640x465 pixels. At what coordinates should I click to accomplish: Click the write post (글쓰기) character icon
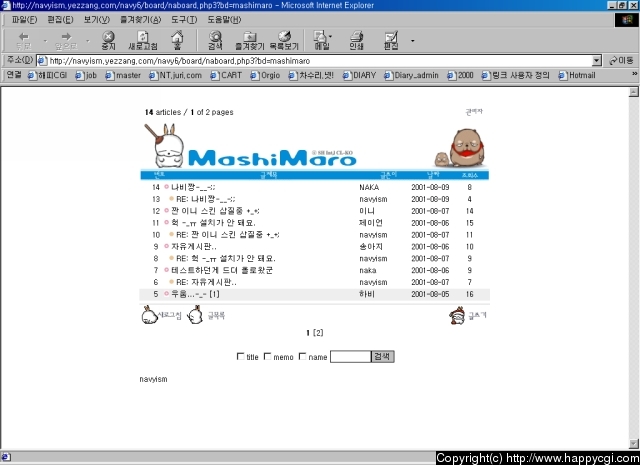457,315
